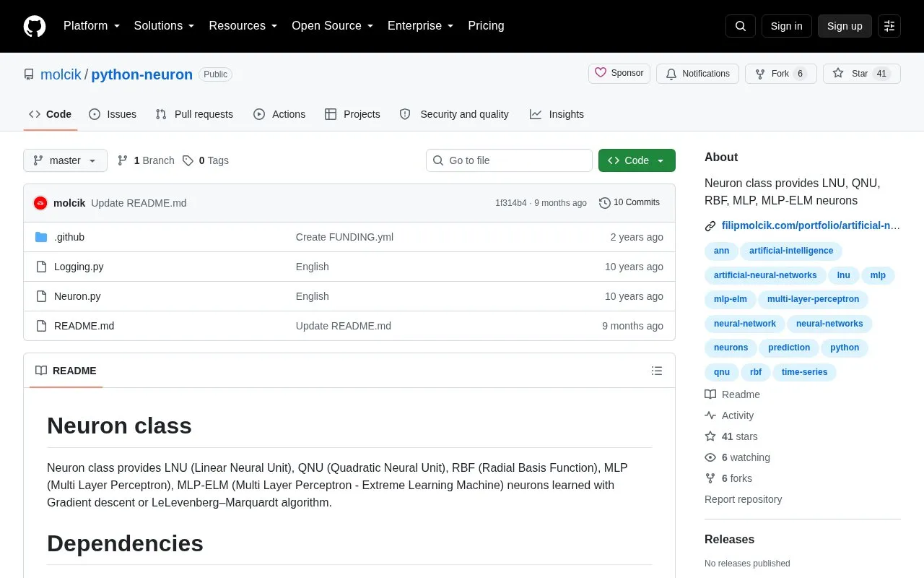Image resolution: width=924 pixels, height=578 pixels.
Task: Open commit hash 1f314b4
Action: [510, 203]
